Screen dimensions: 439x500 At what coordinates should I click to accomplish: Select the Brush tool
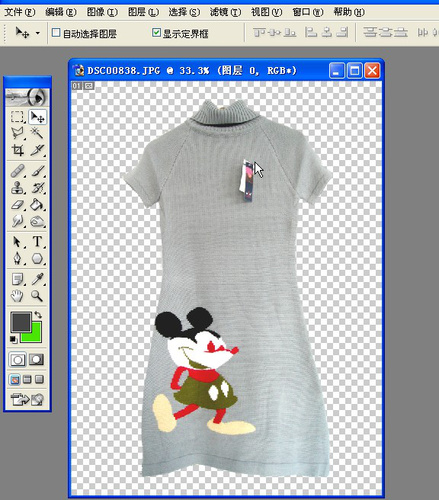(x=37, y=171)
